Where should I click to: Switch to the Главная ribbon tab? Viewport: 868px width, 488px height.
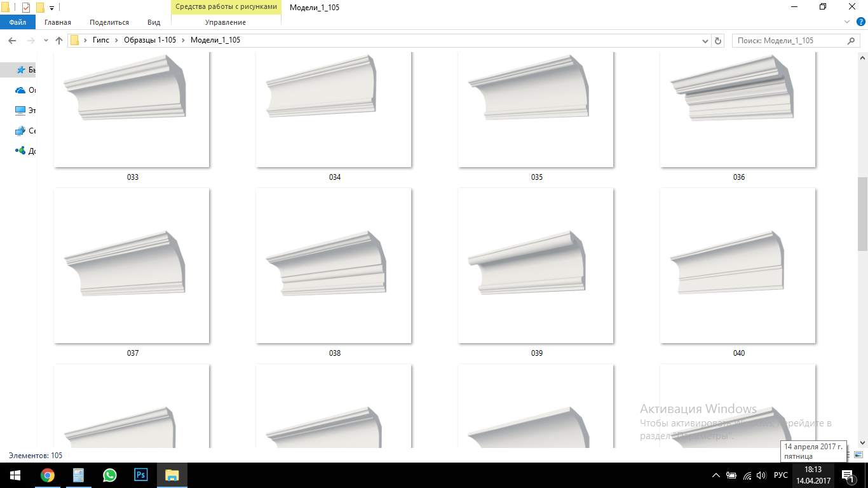[58, 22]
